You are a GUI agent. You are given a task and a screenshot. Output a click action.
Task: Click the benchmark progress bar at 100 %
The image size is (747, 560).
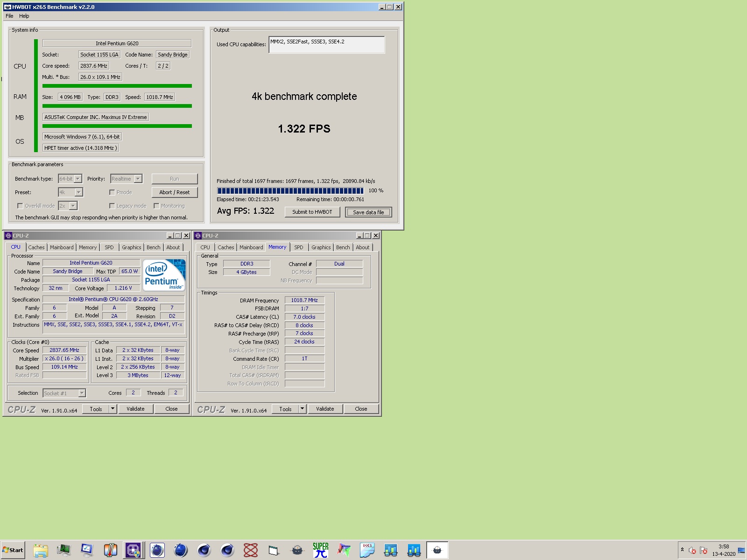[290, 190]
